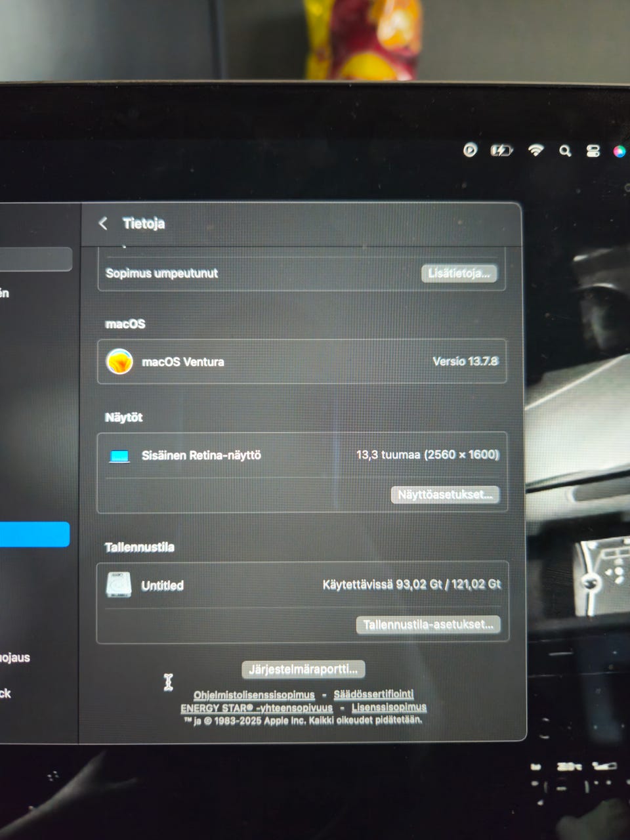Click the Tietoja page title
The height and width of the screenshot is (840, 630).
[144, 223]
